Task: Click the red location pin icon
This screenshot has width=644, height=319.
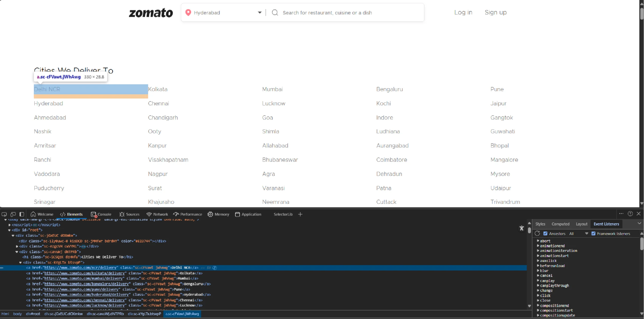Action: point(188,13)
